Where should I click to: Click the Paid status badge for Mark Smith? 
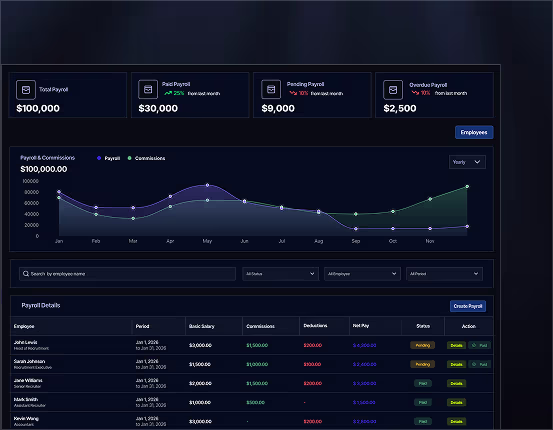(423, 402)
